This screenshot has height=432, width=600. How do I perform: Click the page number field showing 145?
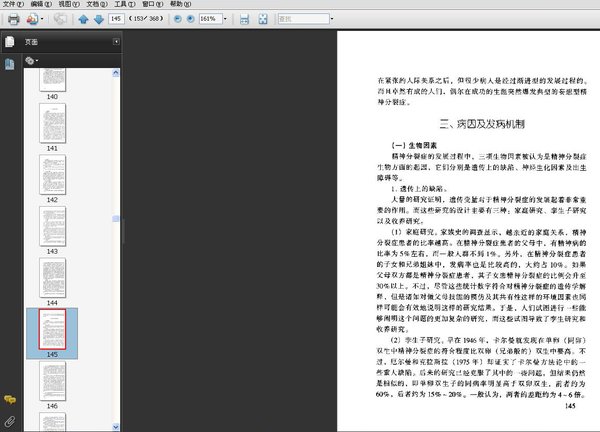pos(116,19)
